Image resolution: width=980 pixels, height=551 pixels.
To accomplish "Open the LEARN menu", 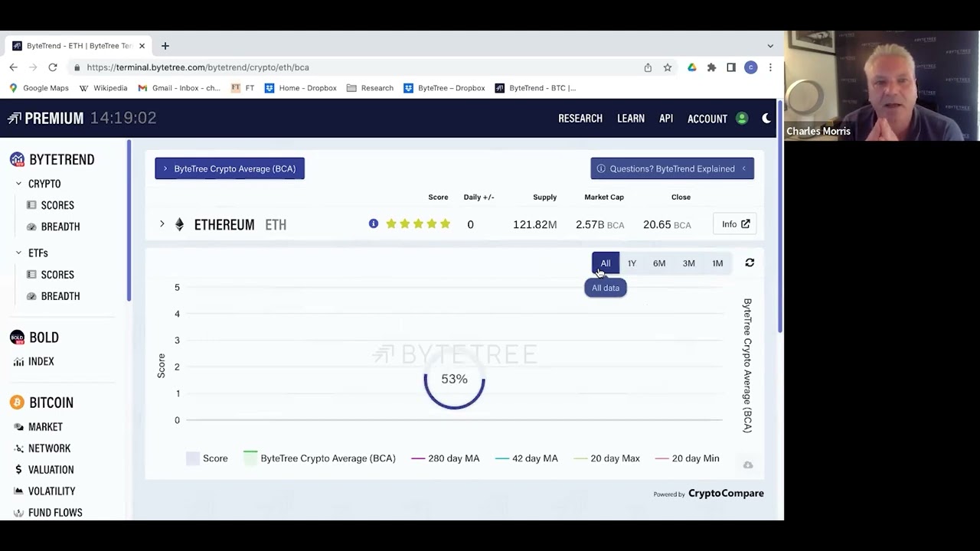I will [x=631, y=119].
